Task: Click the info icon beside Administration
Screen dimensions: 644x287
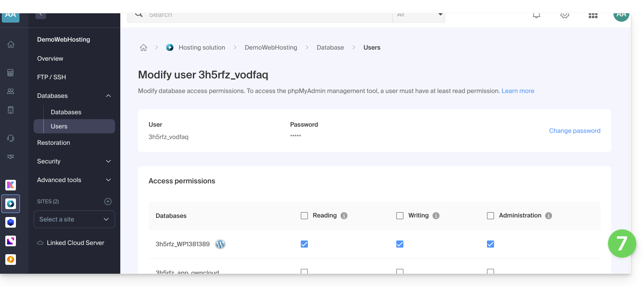Action: [548, 216]
